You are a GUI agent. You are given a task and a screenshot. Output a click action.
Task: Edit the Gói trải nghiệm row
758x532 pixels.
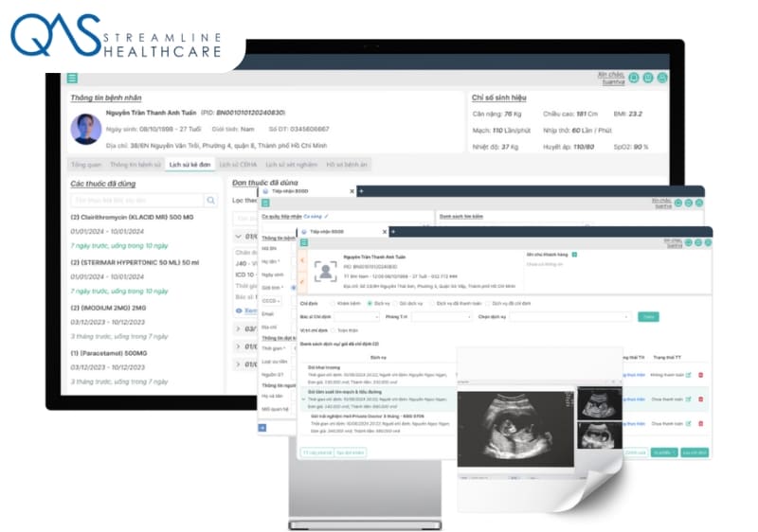[x=689, y=424]
